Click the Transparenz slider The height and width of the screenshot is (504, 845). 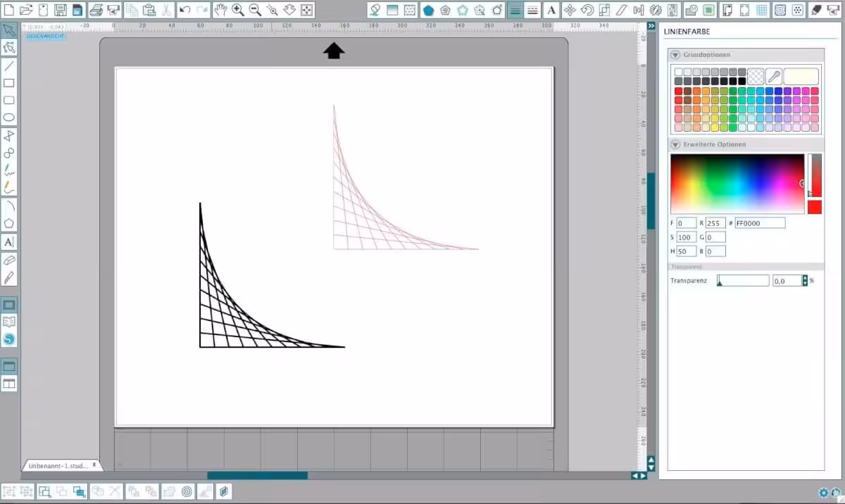pos(743,281)
